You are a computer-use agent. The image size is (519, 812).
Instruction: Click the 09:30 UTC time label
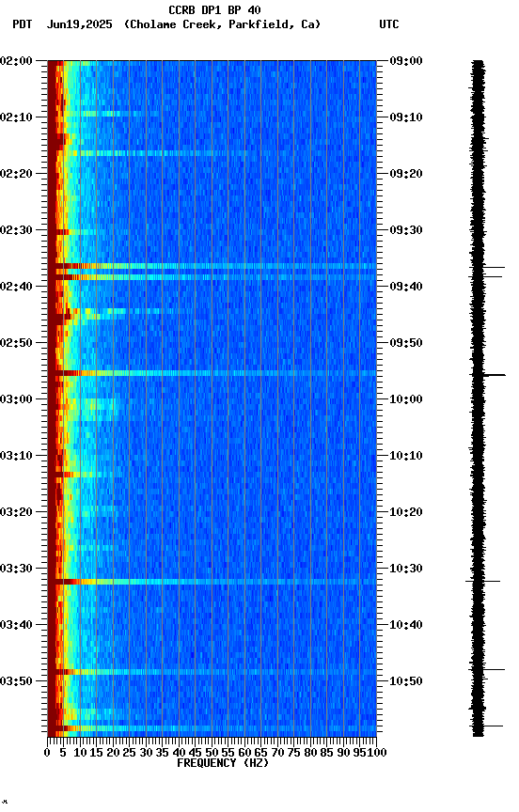406,230
